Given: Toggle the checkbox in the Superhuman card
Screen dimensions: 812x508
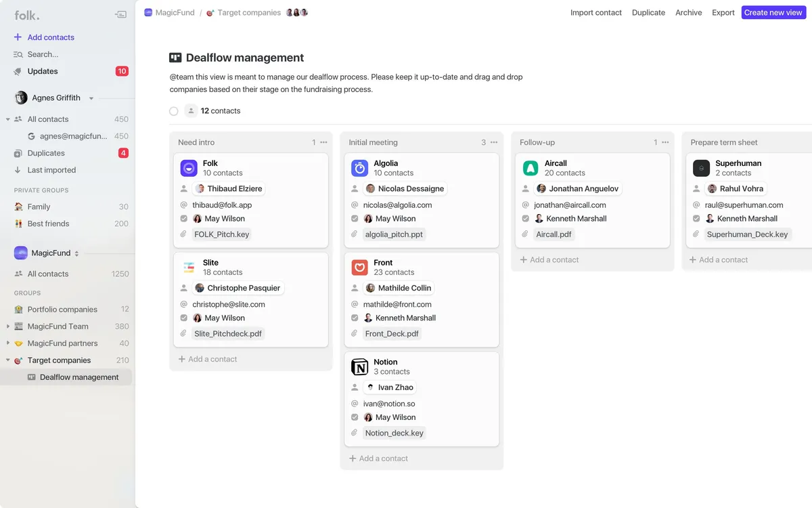Looking at the screenshot, I should pos(696,219).
